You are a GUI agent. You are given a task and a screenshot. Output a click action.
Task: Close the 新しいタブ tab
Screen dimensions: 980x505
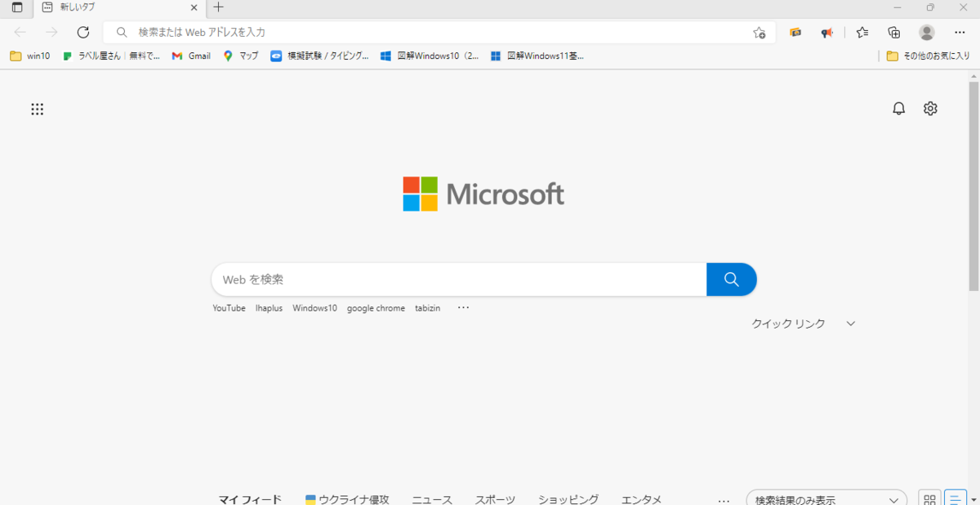click(x=193, y=7)
